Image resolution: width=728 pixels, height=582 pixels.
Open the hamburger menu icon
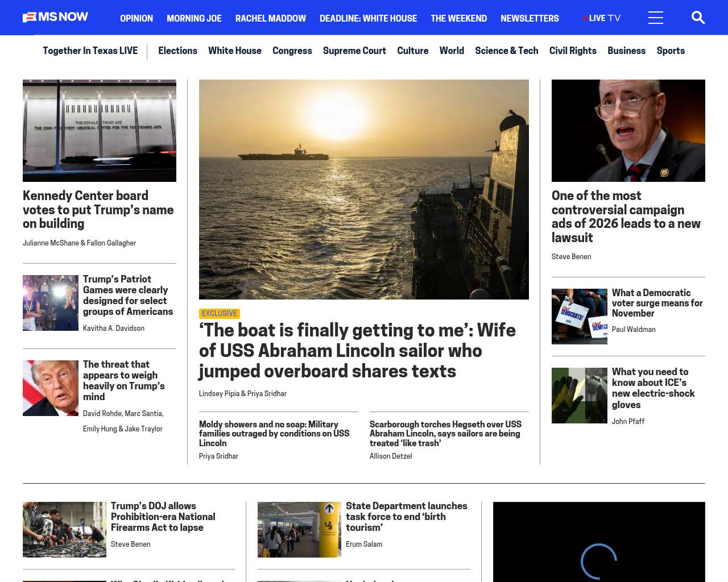tap(656, 18)
